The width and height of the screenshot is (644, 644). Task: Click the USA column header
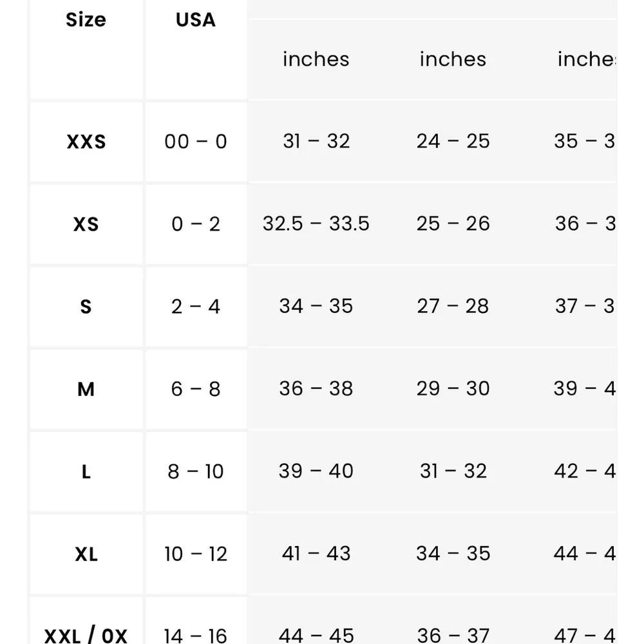point(195,20)
